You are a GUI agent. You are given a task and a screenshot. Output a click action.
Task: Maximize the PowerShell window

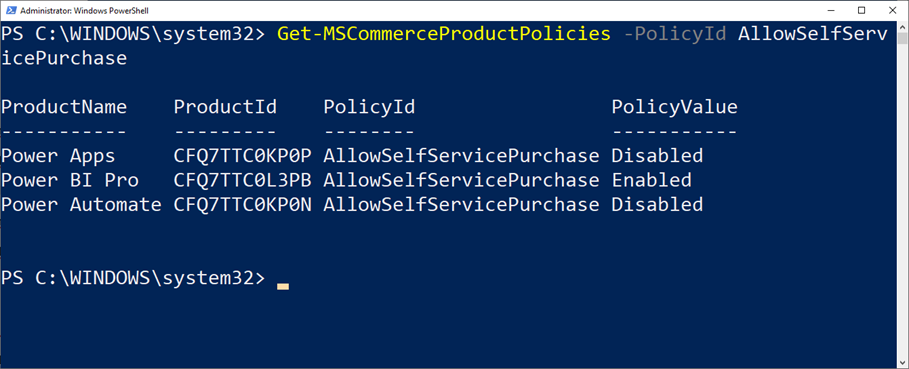click(x=861, y=10)
